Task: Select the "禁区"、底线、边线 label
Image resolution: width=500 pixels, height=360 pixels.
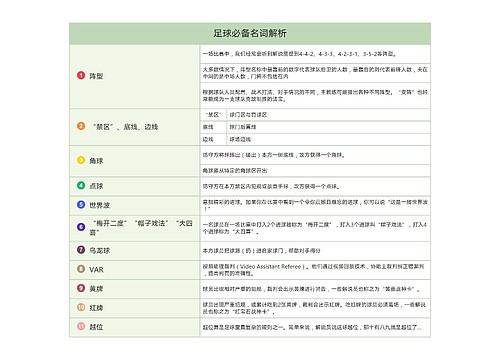Action: tap(125, 127)
